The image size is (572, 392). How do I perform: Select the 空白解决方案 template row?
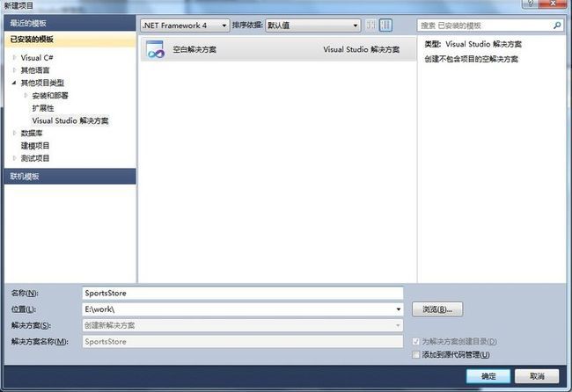[278, 49]
